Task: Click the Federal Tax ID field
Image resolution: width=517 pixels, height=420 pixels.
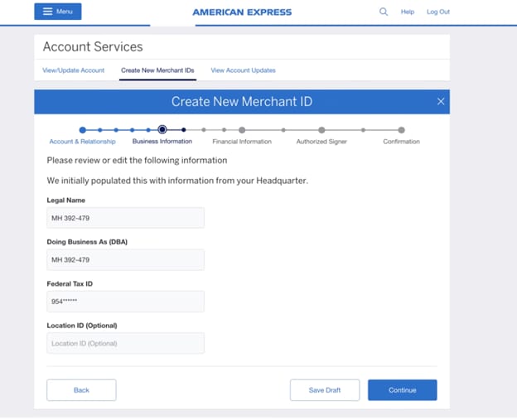Action: click(x=126, y=302)
